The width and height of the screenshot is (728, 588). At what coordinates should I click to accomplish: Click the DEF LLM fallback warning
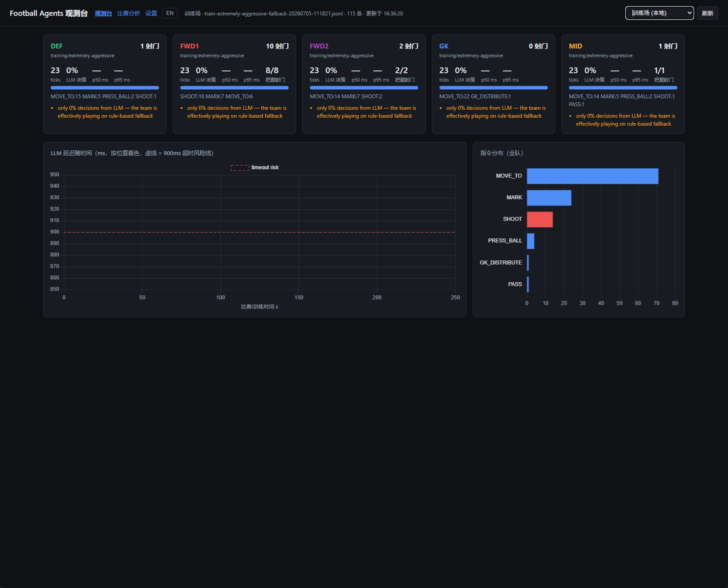pos(107,112)
